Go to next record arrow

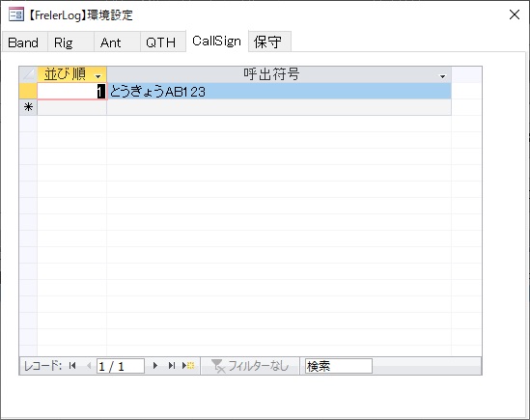pyautogui.click(x=155, y=366)
